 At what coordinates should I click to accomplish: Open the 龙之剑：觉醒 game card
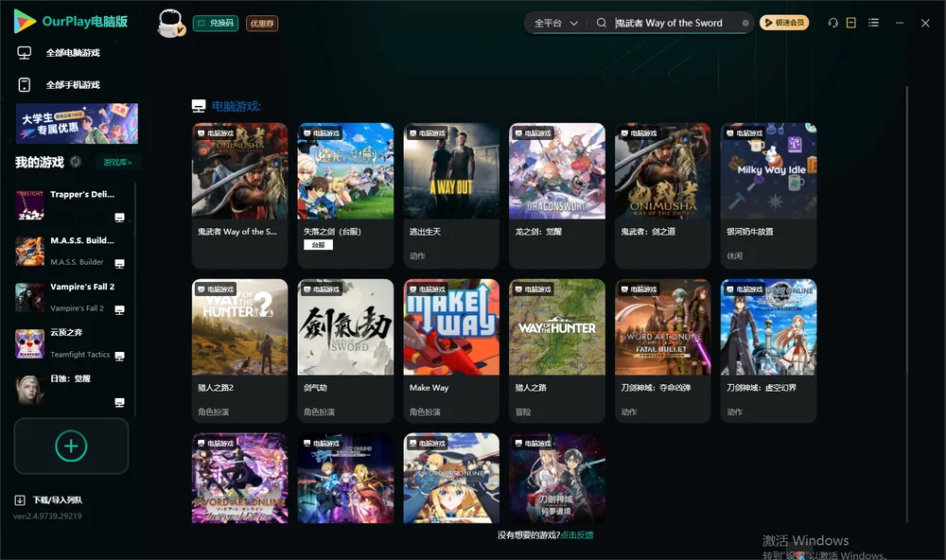(557, 196)
